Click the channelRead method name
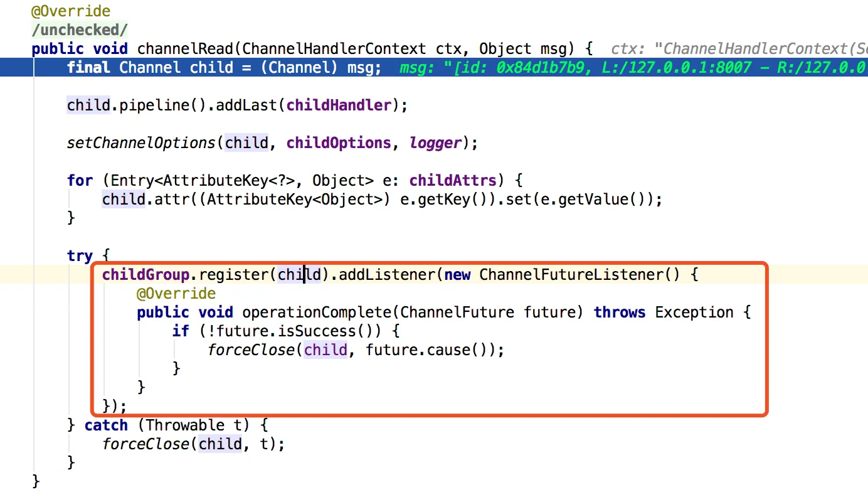Viewport: 868px width, 502px height. 185,49
